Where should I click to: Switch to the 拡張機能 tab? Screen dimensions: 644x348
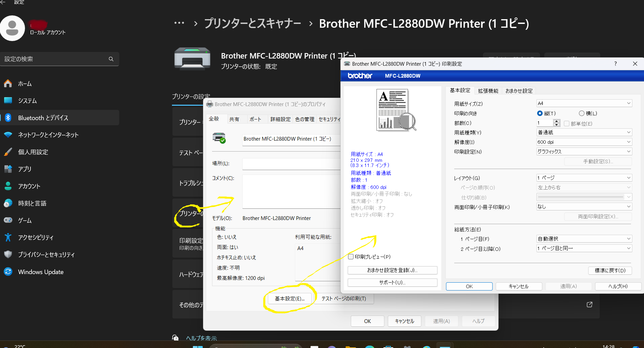[x=488, y=91]
